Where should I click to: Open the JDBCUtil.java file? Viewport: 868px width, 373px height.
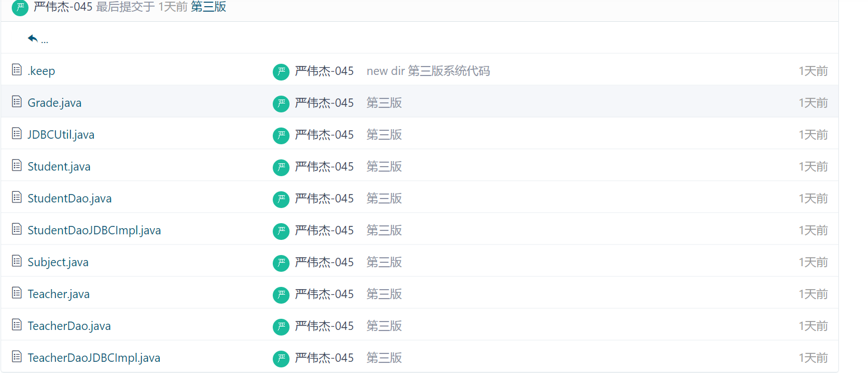(61, 135)
